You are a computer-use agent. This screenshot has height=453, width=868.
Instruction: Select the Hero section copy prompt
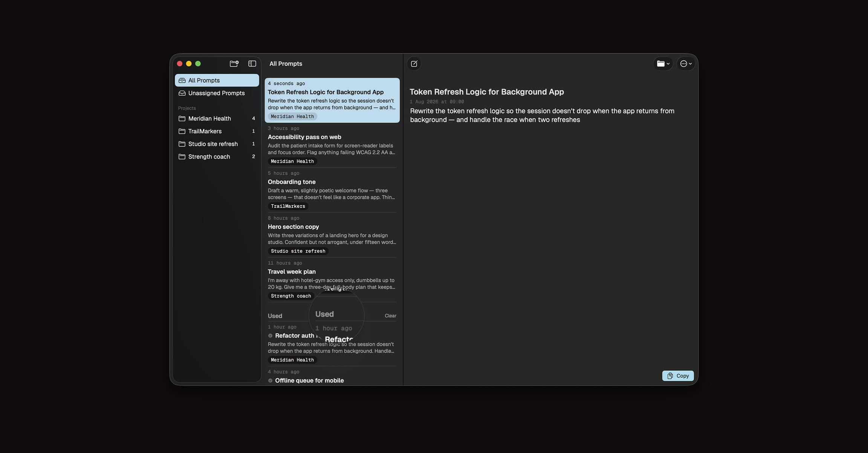(x=332, y=235)
